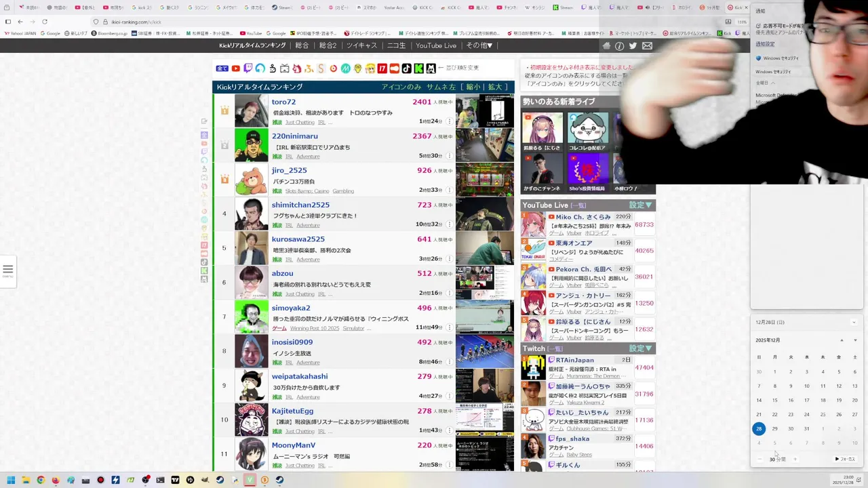This screenshot has height=488, width=868.
Task: Open the shimitchan2525 channel link
Action: pos(300,205)
